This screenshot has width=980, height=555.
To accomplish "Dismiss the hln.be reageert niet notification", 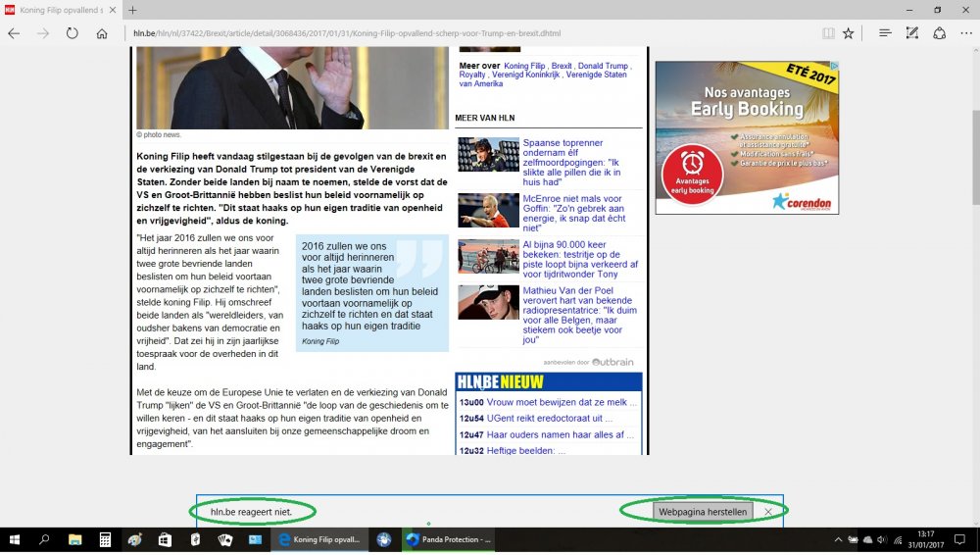I will tap(768, 512).
